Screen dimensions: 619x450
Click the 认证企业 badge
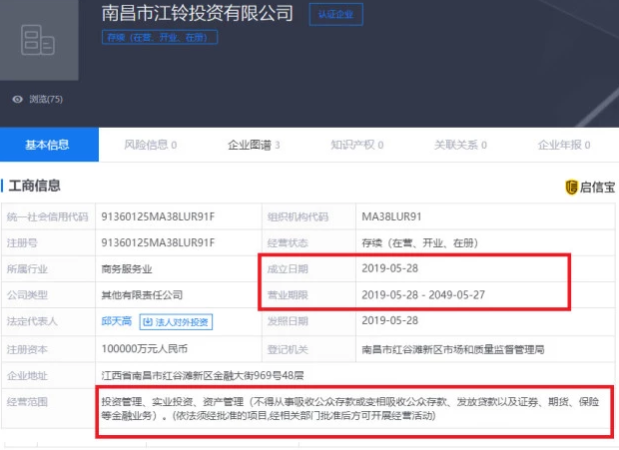click(336, 15)
